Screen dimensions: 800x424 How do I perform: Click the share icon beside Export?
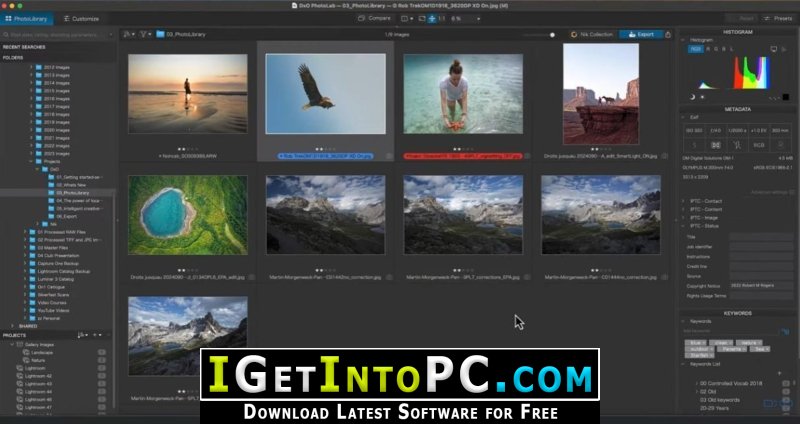pos(668,34)
